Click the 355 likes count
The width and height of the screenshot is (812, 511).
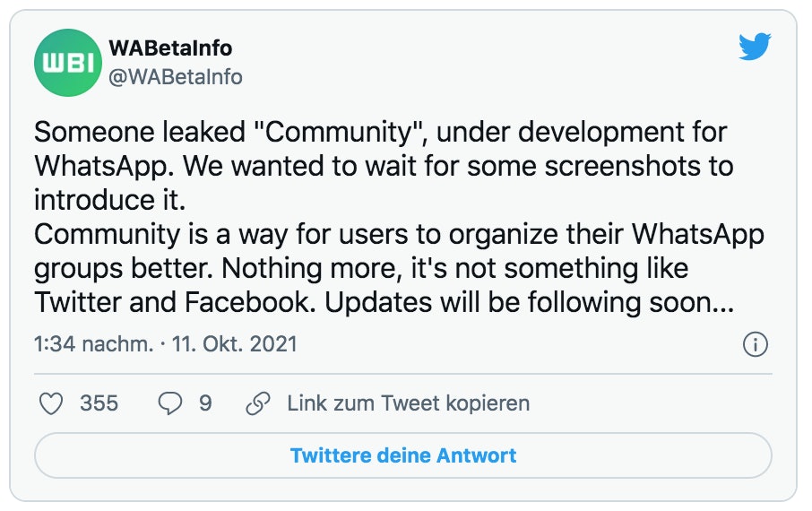pyautogui.click(x=99, y=403)
